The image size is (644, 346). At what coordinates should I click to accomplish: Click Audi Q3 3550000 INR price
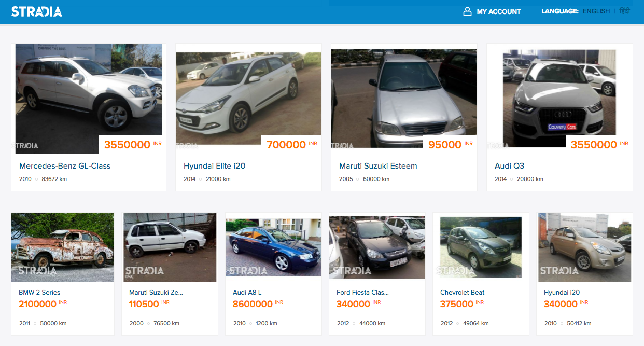[x=599, y=145]
